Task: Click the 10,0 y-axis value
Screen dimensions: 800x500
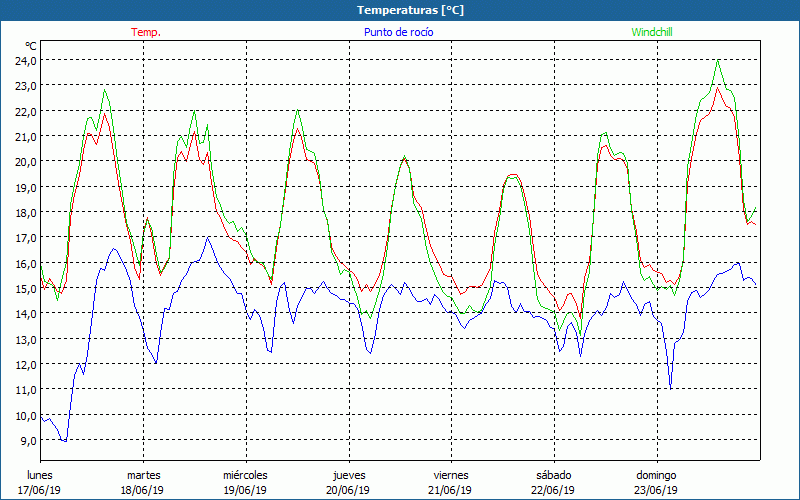Action: pyautogui.click(x=26, y=415)
